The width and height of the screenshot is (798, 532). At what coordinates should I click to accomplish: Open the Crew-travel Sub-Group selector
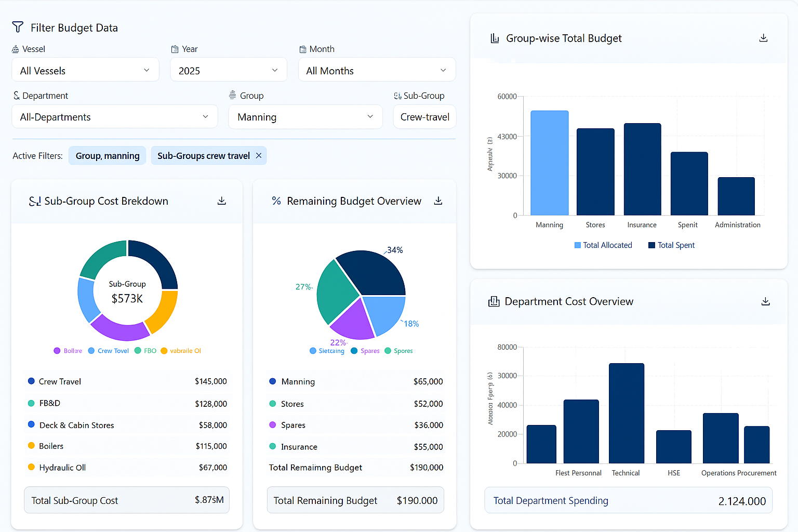424,117
